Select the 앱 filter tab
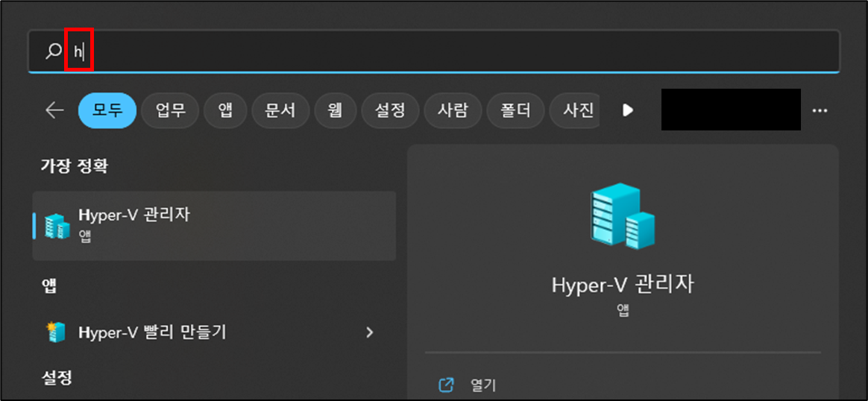Screen dimensions: 868x401 225,110
